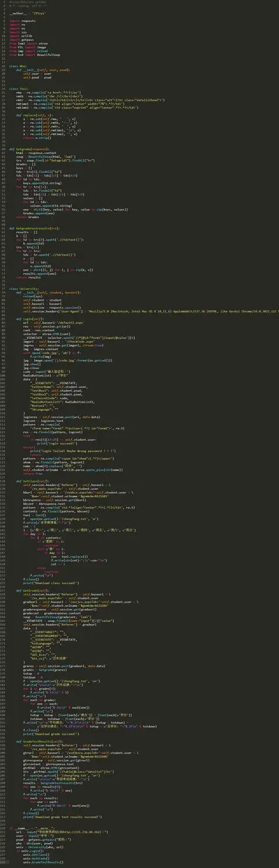Click the 'reload(sys)' call
Screen dimensions: 279x868
point(33,296)
